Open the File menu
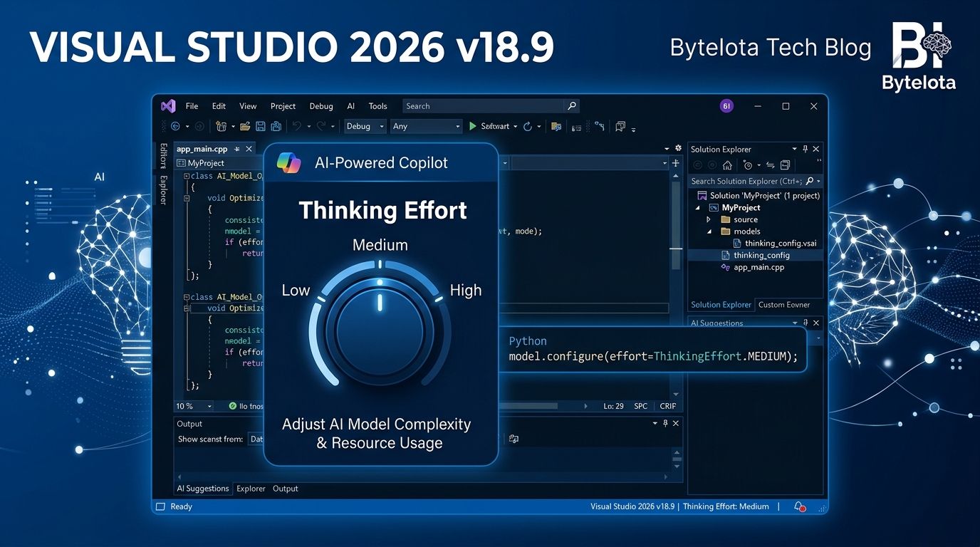Viewport: 980px width, 547px height. point(192,106)
